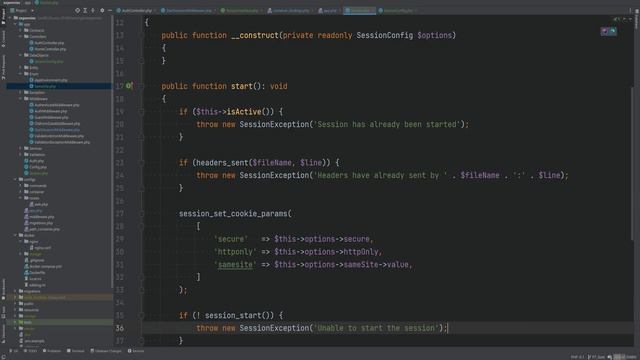
Task: Open the Project tool window stripe button
Action: [x=4, y=18]
